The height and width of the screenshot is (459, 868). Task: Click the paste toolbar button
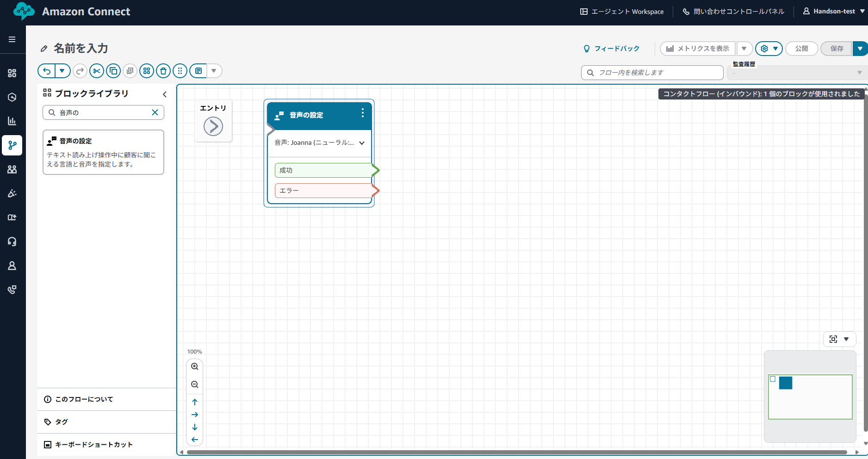[130, 71]
